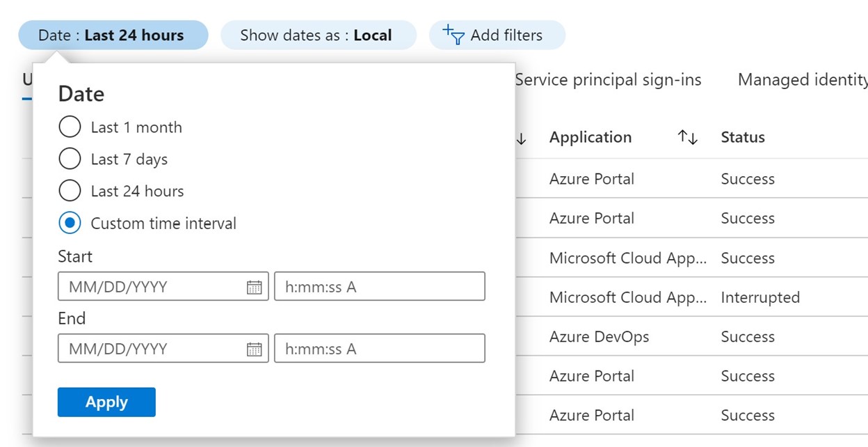Open the Start date calendar picker icon
Image resolution: width=868 pixels, height=447 pixels.
255,287
